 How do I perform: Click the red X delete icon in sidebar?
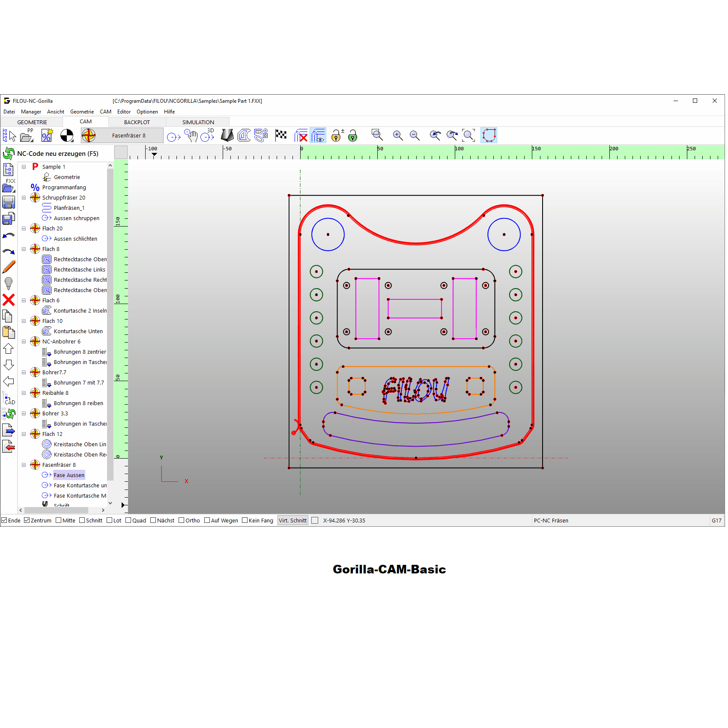[x=9, y=300]
